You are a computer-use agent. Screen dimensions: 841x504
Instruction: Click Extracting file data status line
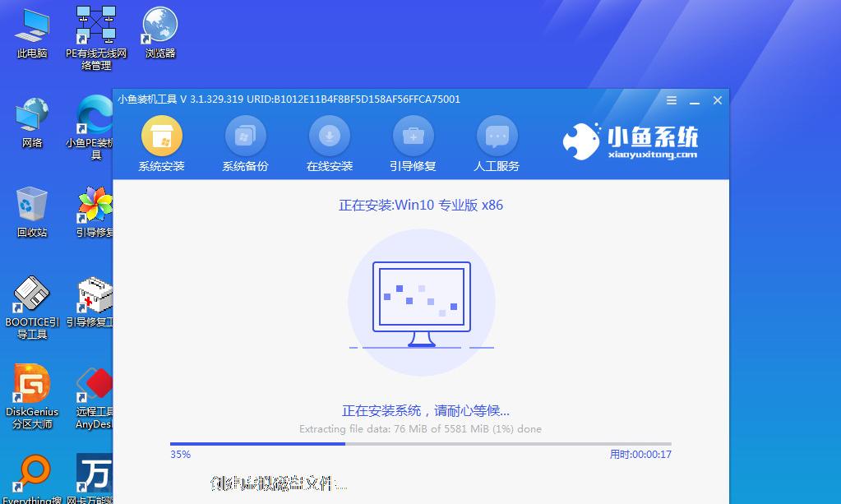point(421,429)
